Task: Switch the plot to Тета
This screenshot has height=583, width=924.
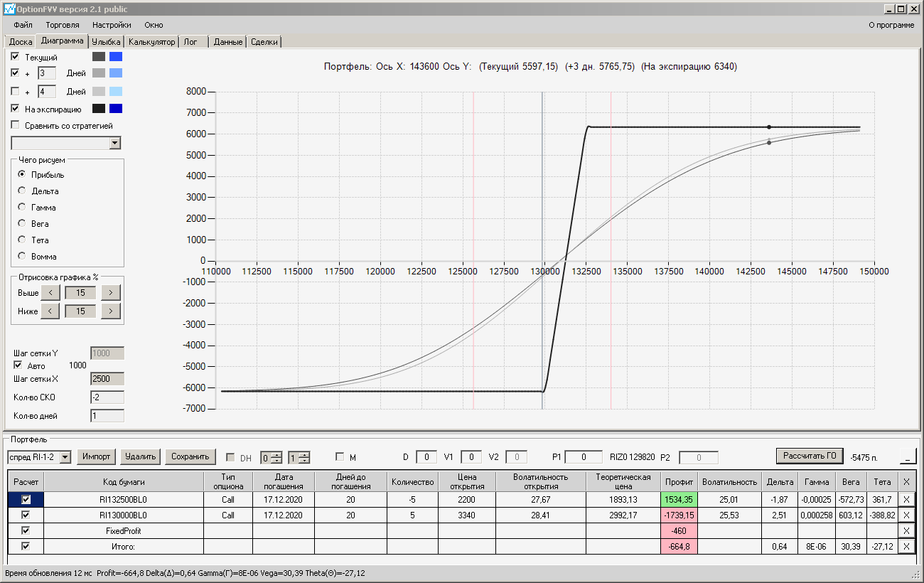Action: pos(22,240)
